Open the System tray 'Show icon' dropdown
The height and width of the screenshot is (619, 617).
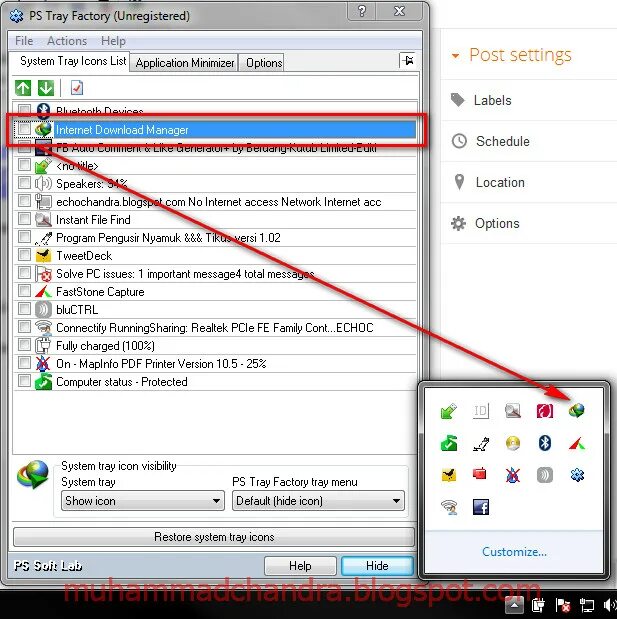tap(143, 501)
